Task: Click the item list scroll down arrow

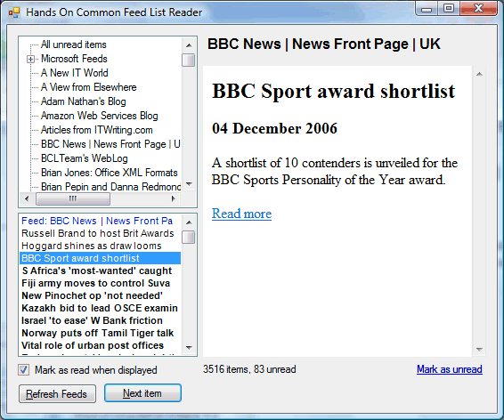Action: tap(189, 347)
